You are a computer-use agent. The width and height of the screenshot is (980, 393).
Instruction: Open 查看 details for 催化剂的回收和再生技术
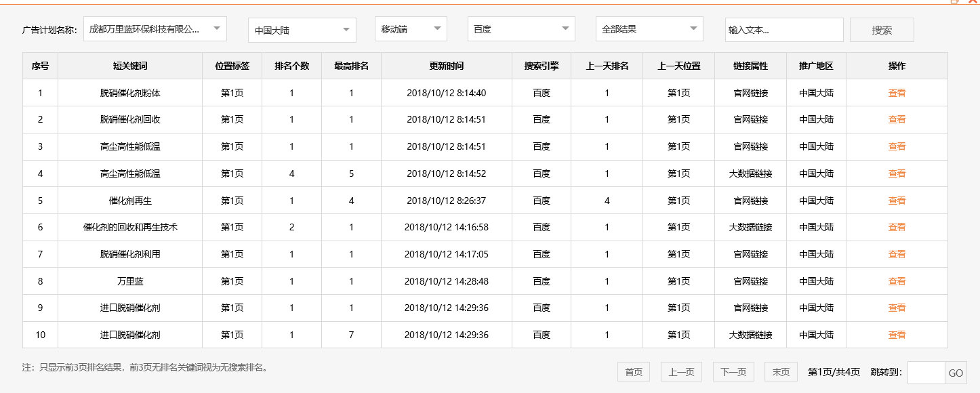coord(896,227)
